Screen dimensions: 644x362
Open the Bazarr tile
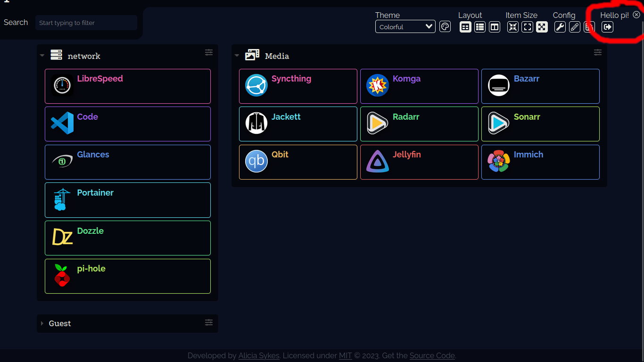(540, 86)
